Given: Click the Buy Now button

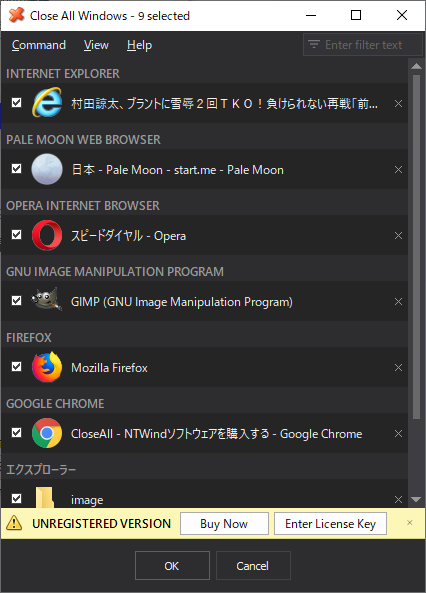Looking at the screenshot, I should click(224, 523).
